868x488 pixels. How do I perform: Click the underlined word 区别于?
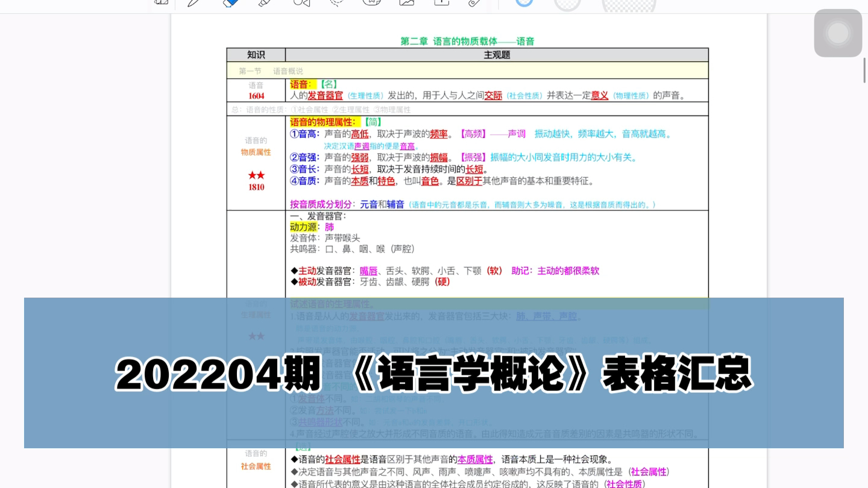[470, 181]
